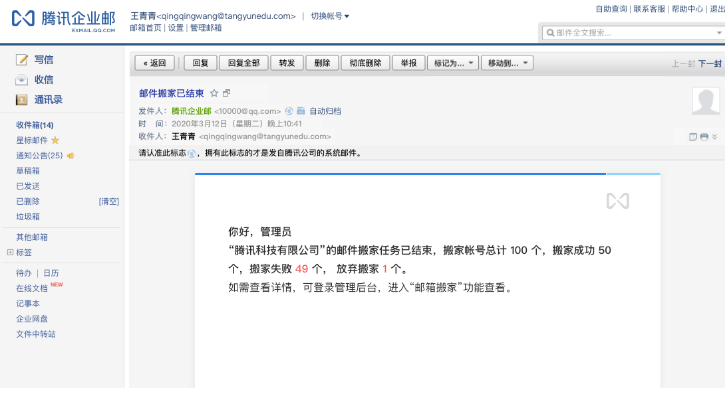Click the yellow star beside 星标邮件
The image size is (725, 406).
tap(55, 140)
